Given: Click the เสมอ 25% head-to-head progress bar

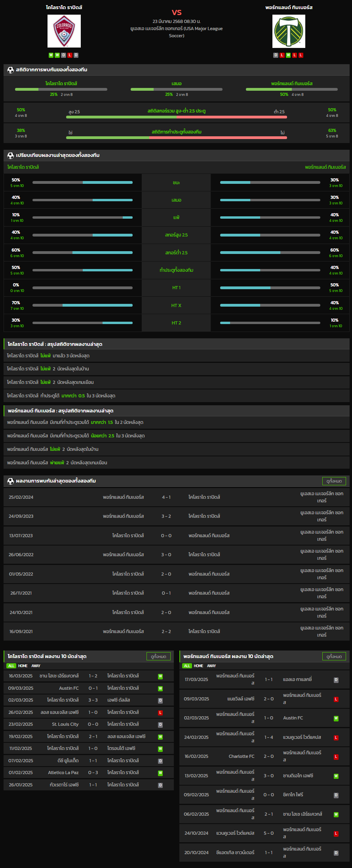Looking at the screenshot, I should (177, 89).
